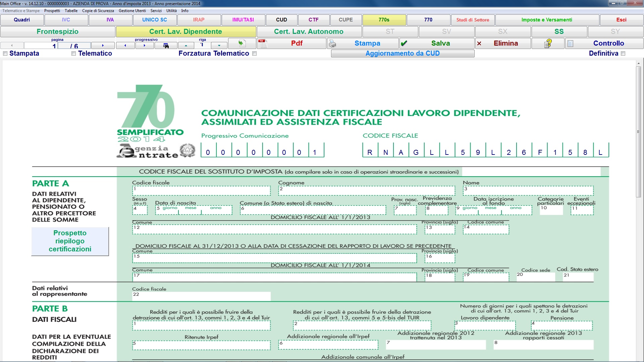
Task: Print the form using Stampa
Action: 363,43
